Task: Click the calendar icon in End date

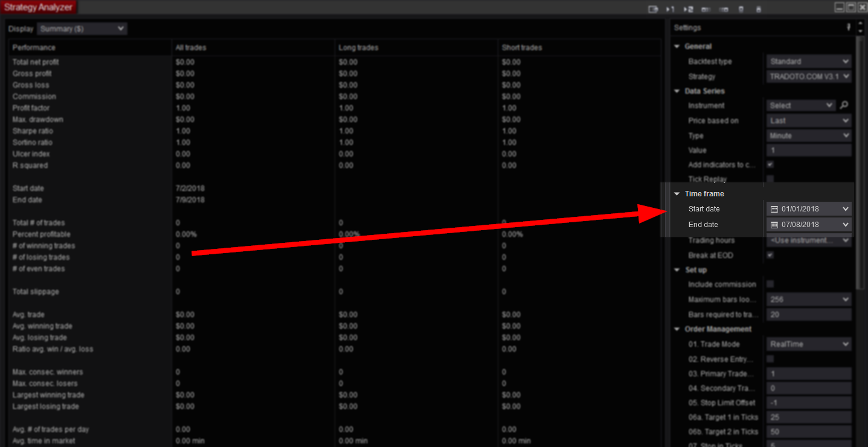Action: (x=774, y=225)
